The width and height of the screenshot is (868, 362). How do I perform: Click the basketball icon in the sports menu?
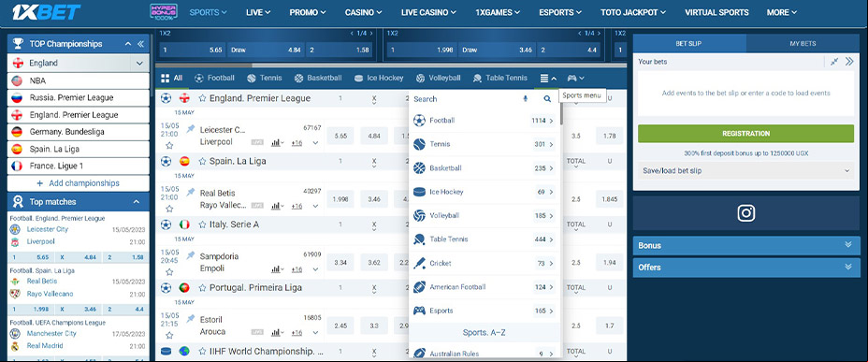click(419, 167)
